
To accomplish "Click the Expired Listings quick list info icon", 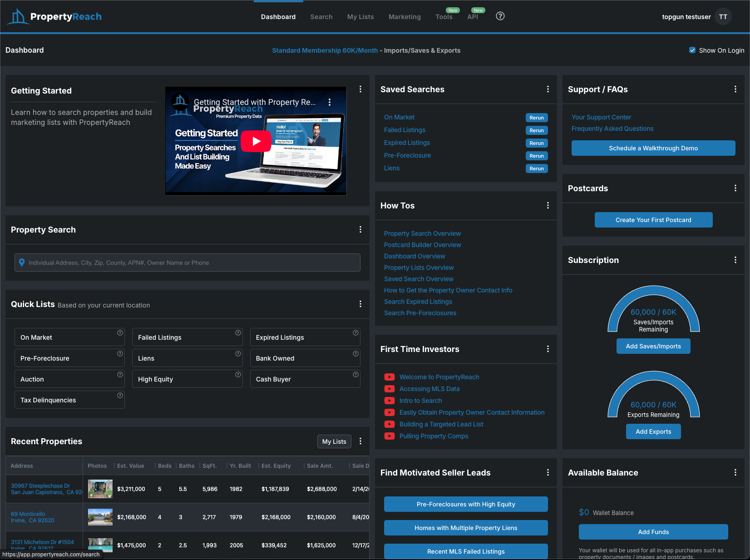I will [x=355, y=333].
